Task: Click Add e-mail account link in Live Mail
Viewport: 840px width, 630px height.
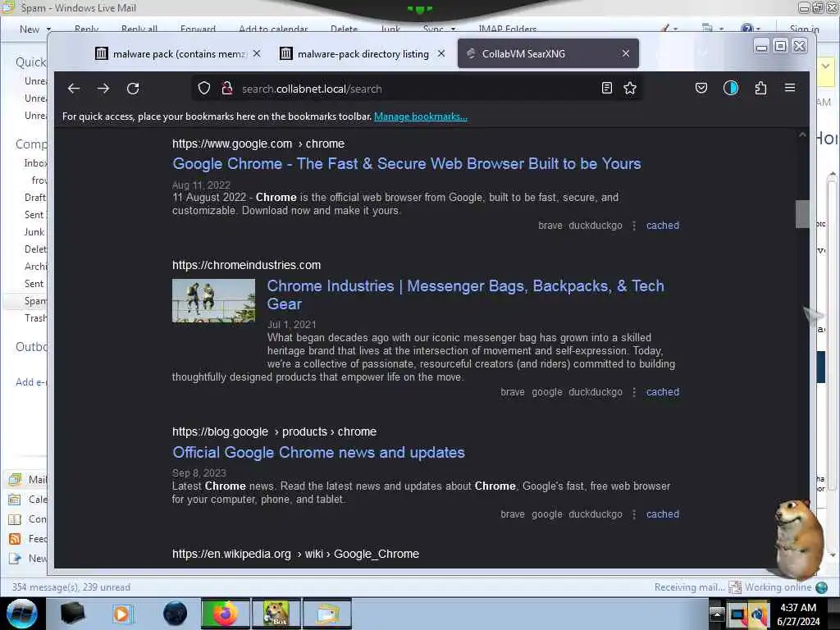Action: (31, 382)
